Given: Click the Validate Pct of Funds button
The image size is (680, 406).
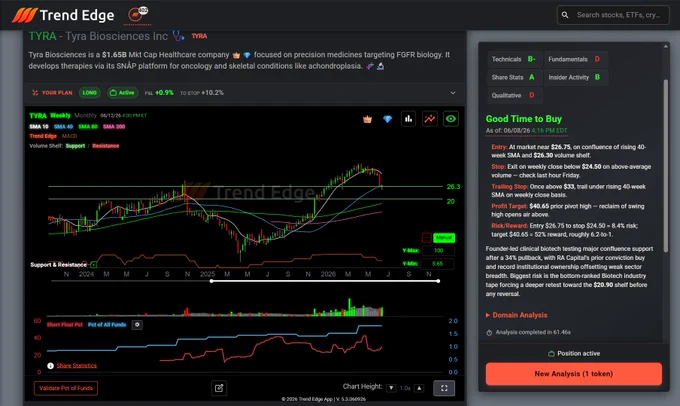Looking at the screenshot, I should (x=66, y=388).
